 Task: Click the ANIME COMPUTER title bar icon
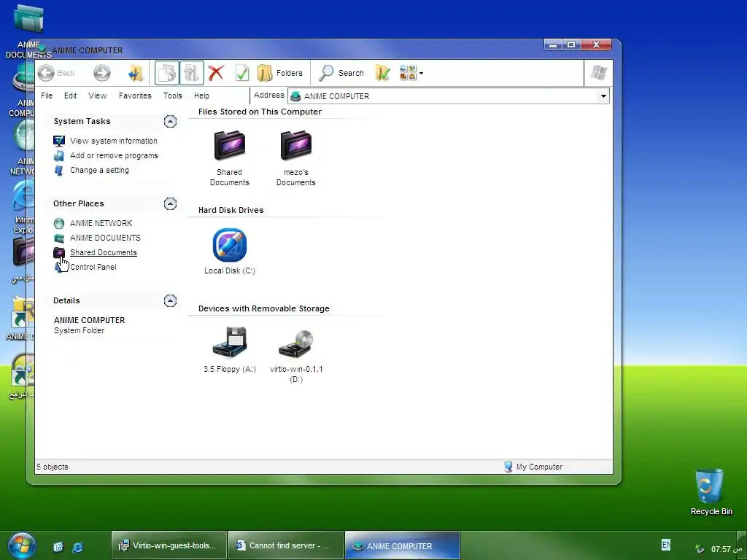pos(42,50)
